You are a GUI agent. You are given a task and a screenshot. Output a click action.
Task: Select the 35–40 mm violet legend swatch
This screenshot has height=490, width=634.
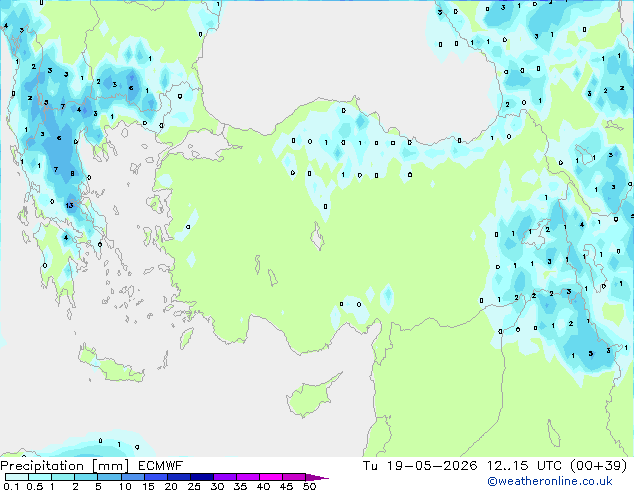click(x=247, y=477)
